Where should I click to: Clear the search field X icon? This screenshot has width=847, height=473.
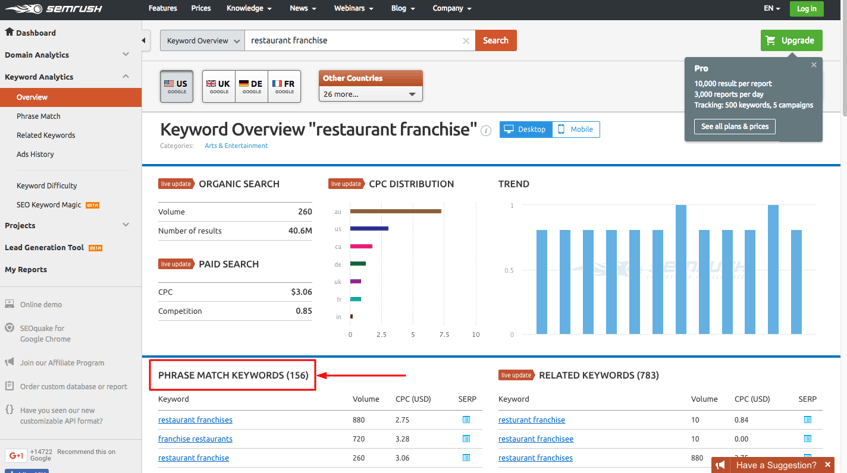466,41
